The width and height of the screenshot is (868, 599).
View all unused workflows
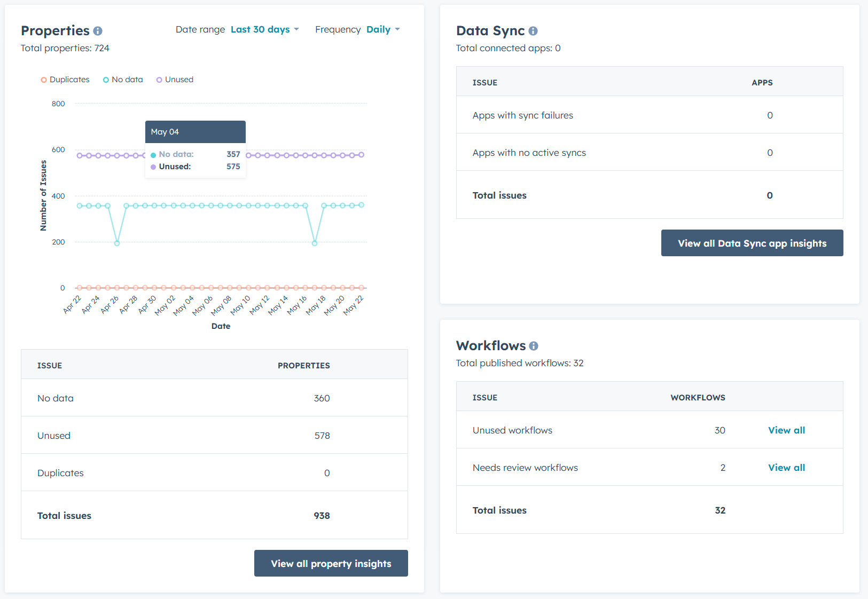click(786, 430)
